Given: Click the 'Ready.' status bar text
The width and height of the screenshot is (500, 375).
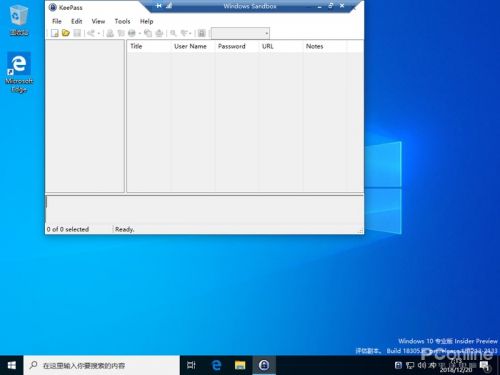Looking at the screenshot, I should click(x=124, y=229).
